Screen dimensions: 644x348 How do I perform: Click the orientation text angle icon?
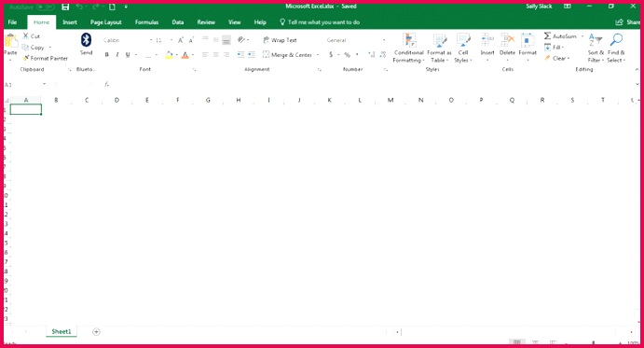click(x=241, y=40)
